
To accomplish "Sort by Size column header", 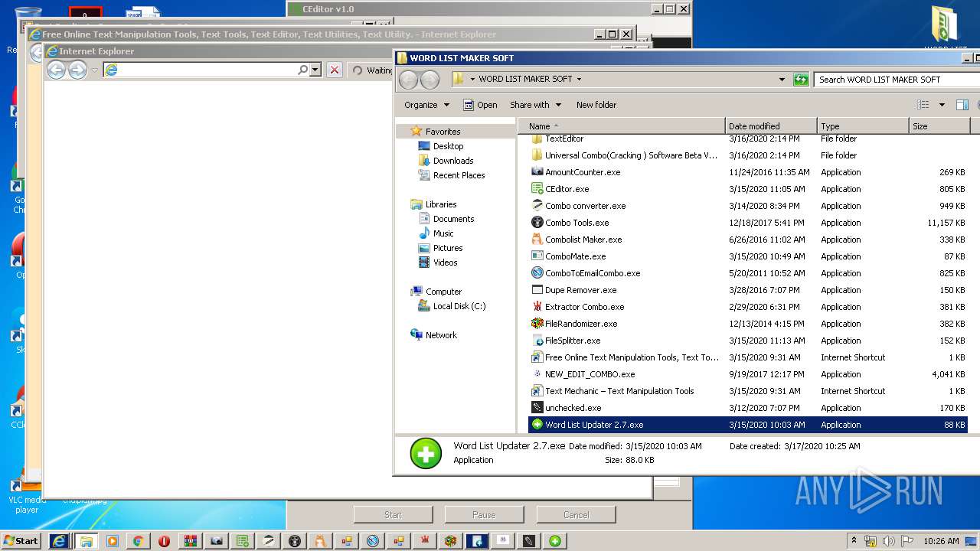I will pyautogui.click(x=939, y=126).
